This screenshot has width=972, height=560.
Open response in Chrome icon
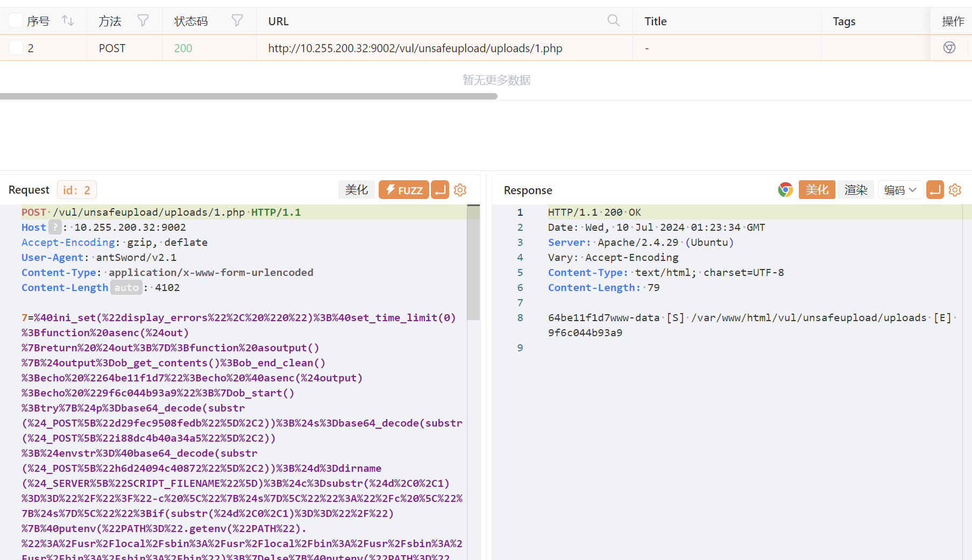point(785,190)
